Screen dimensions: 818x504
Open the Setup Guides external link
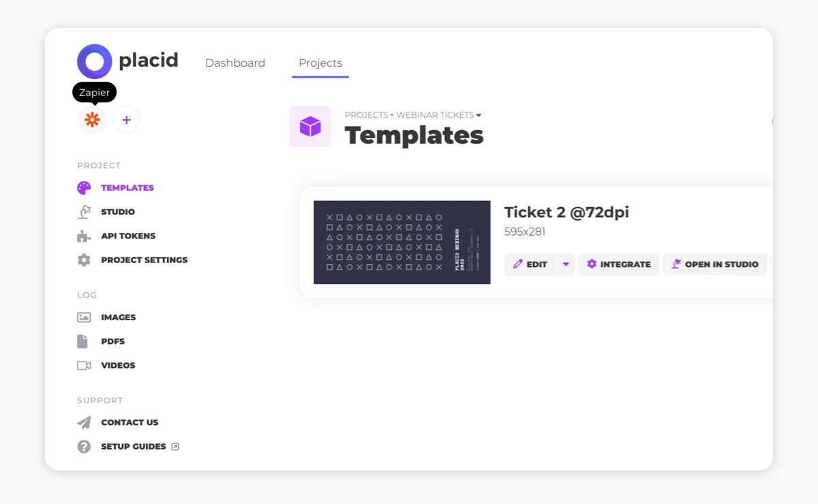tap(140, 447)
